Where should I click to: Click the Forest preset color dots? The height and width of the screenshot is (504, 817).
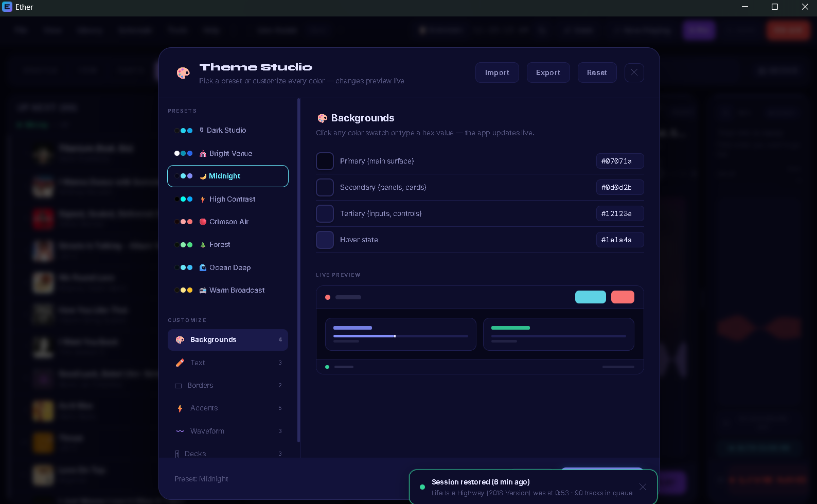click(x=183, y=245)
